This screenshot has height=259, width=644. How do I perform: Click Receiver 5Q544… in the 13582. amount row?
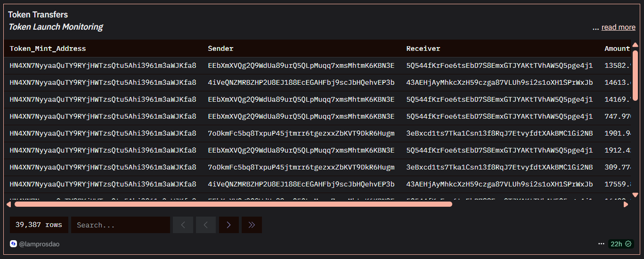point(499,65)
